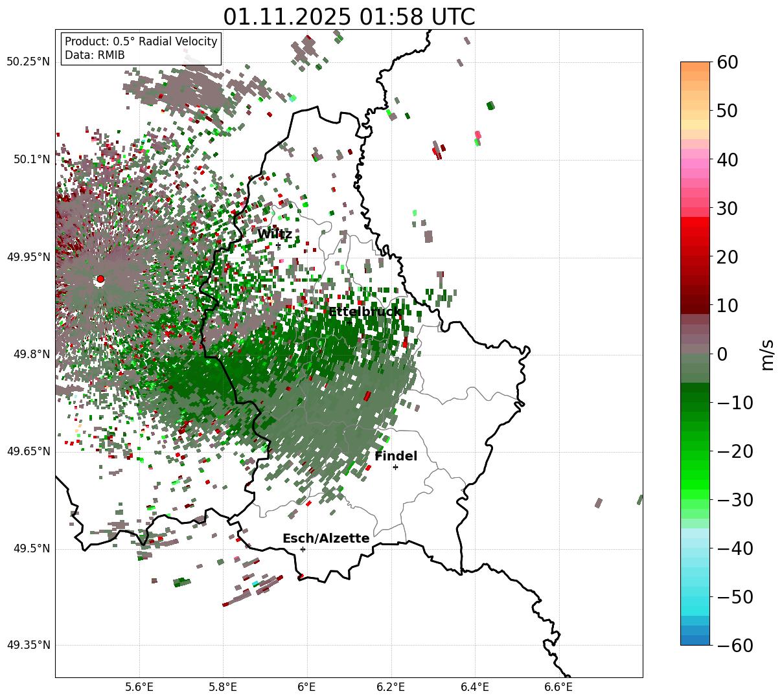
Task: Click the colorbar tick label −40
Action: pos(735,548)
